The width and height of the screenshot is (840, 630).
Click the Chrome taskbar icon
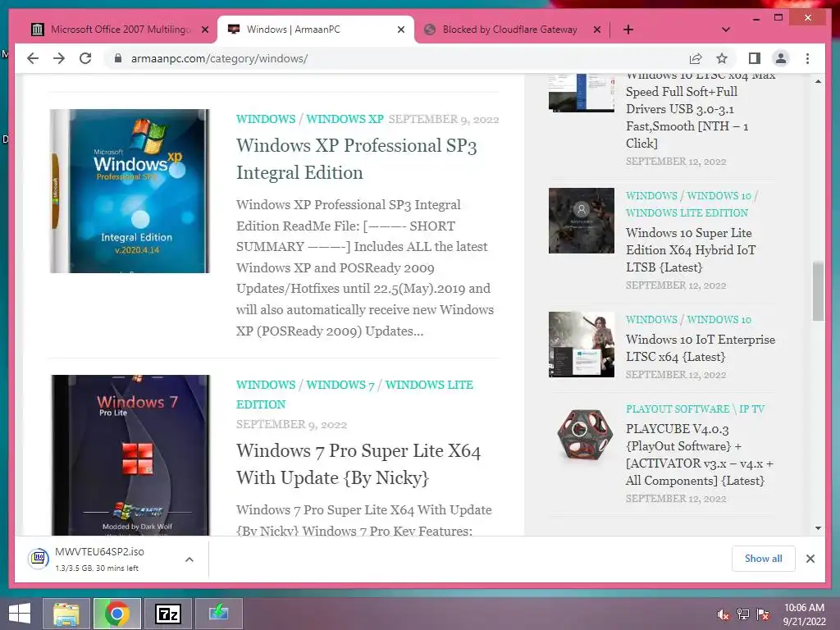click(116, 614)
